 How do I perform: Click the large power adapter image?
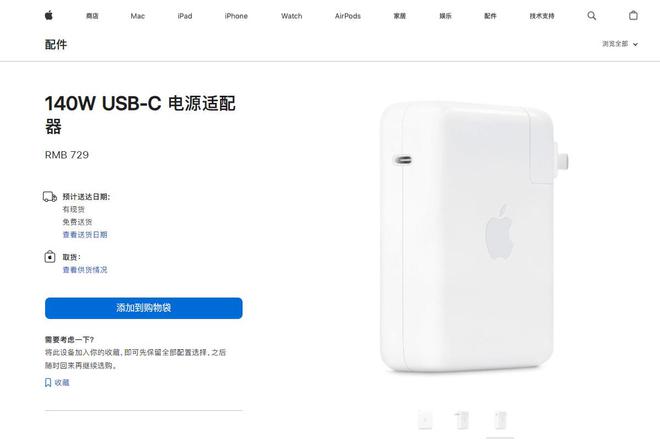pos(474,237)
